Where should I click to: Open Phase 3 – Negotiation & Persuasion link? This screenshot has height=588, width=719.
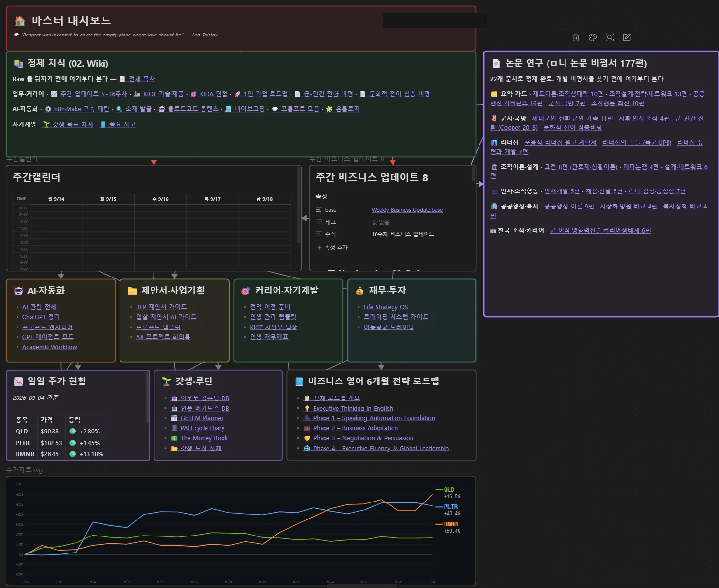click(x=363, y=438)
